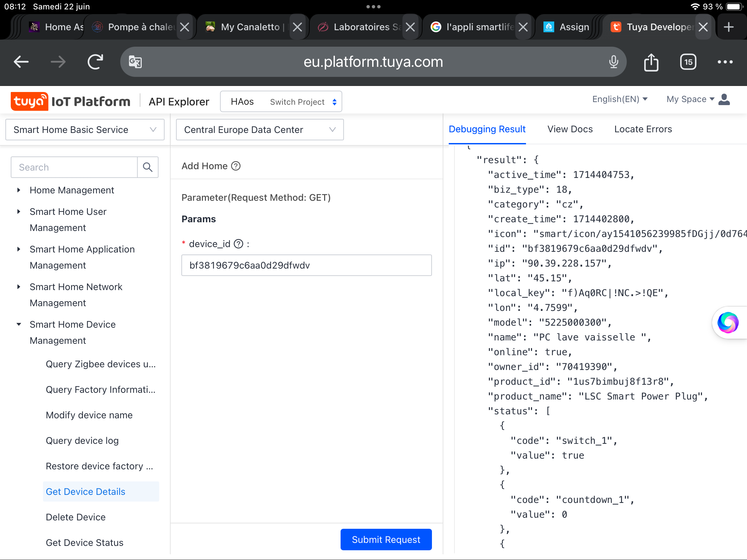
Task: Switch to the View Docs tab
Action: coord(570,129)
